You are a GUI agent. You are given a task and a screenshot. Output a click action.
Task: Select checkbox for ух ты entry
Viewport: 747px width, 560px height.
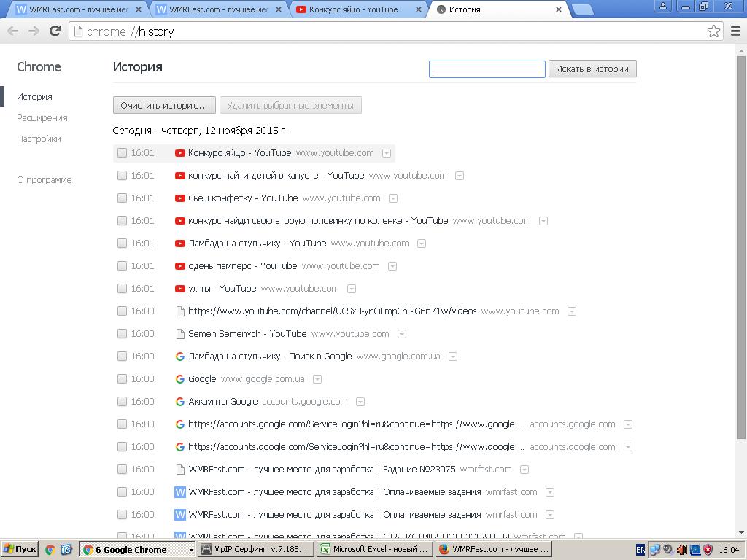pyautogui.click(x=122, y=289)
